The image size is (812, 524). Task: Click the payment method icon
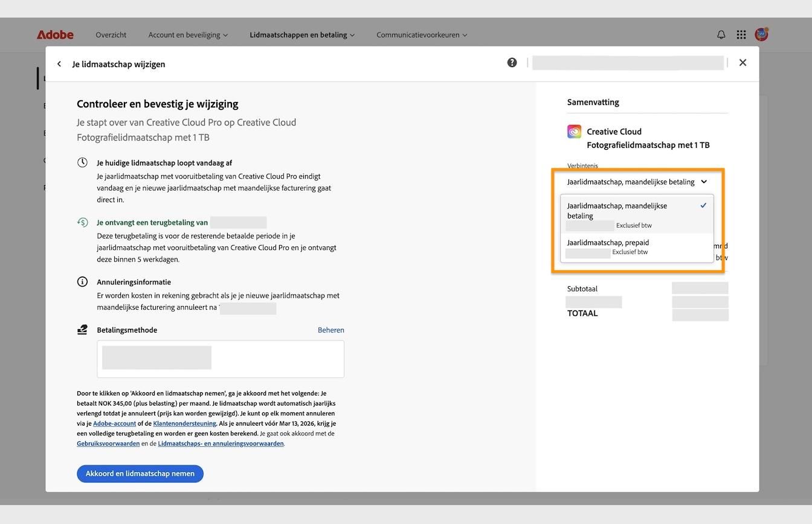coord(82,330)
